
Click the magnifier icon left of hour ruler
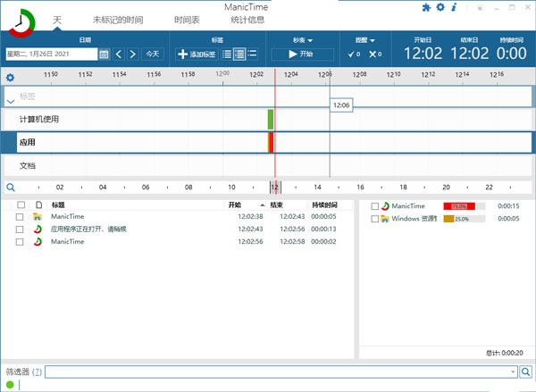11,188
